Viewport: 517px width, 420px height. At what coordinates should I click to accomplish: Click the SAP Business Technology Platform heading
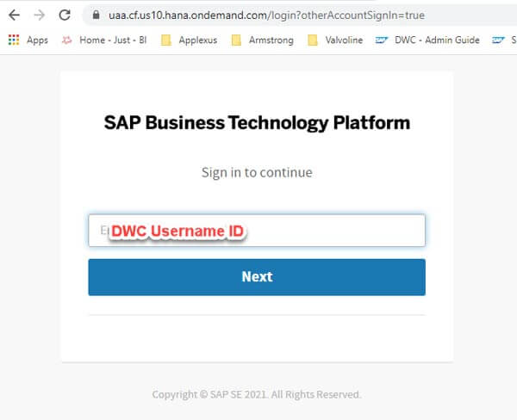point(257,123)
